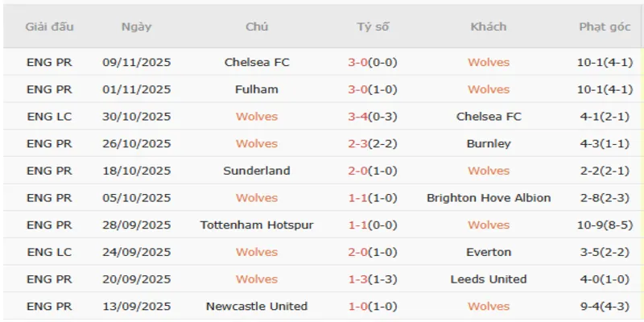Screen dimensions: 644x322
Task: Select the Sunderland team name
Action: 257,171
